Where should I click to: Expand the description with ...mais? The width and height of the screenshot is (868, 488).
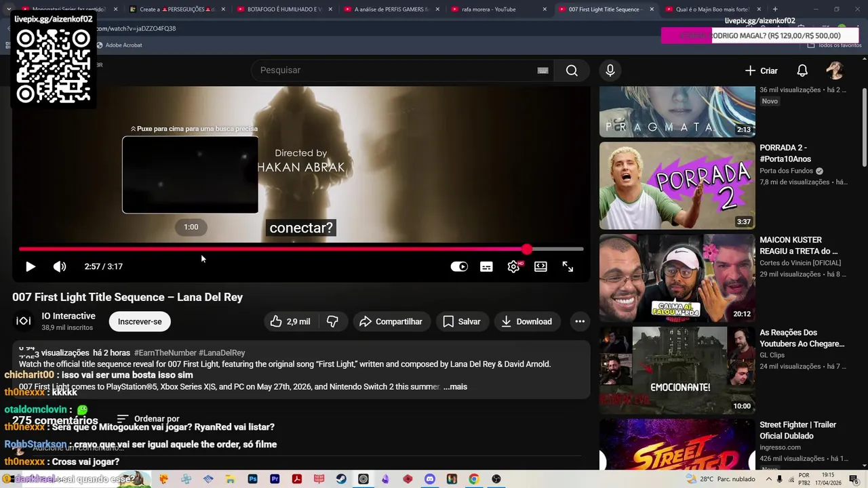pyautogui.click(x=455, y=387)
